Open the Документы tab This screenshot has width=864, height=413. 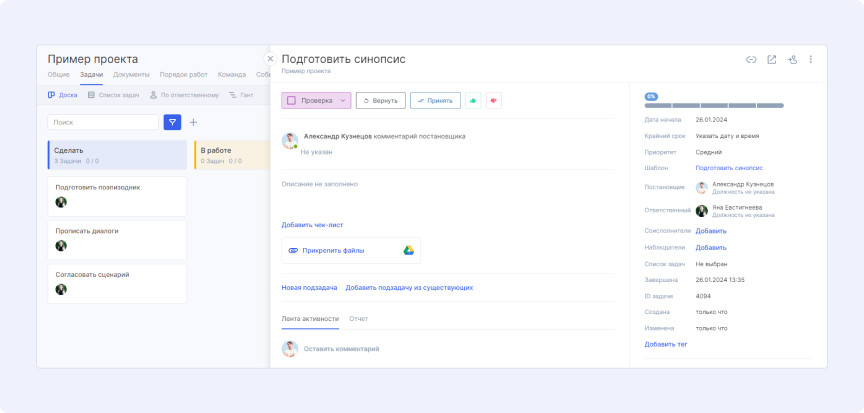point(131,74)
